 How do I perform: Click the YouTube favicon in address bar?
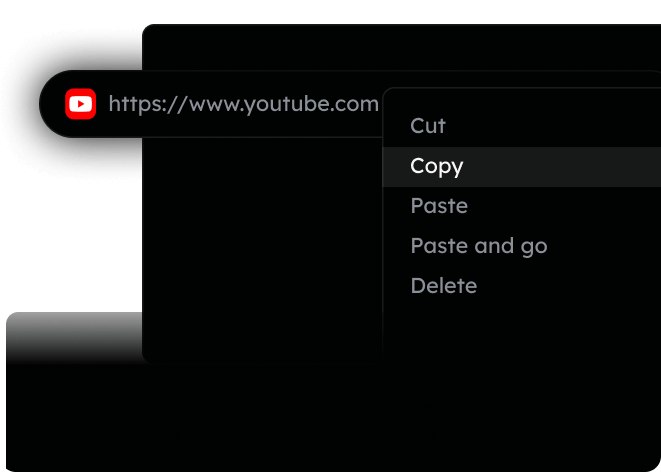click(x=80, y=104)
